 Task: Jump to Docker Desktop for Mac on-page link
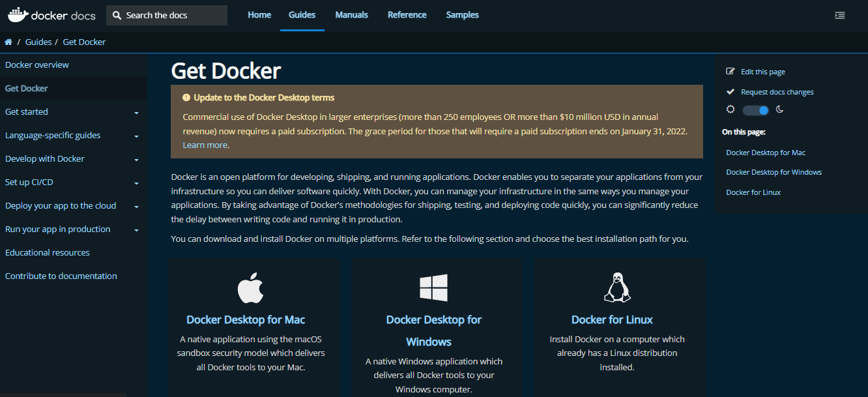pos(766,153)
